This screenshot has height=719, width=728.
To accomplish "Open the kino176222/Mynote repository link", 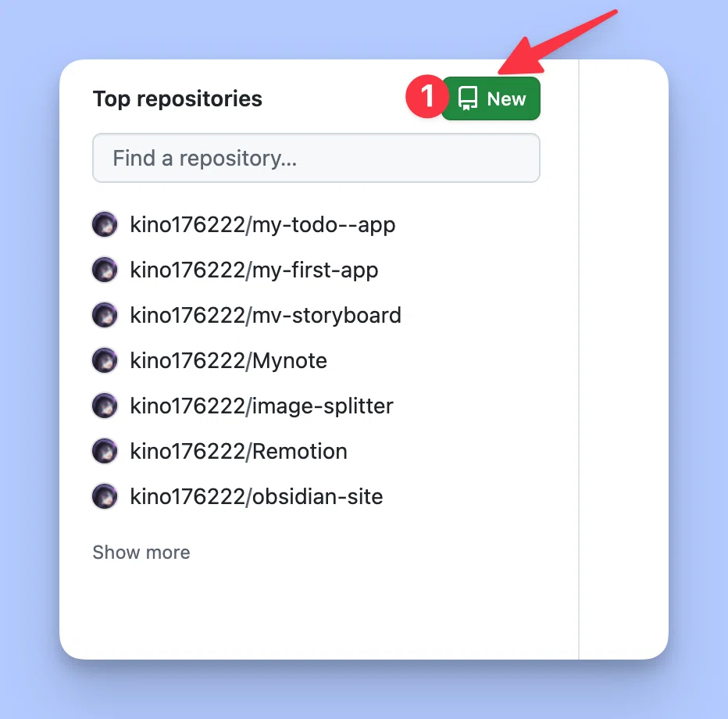I will 228,361.
